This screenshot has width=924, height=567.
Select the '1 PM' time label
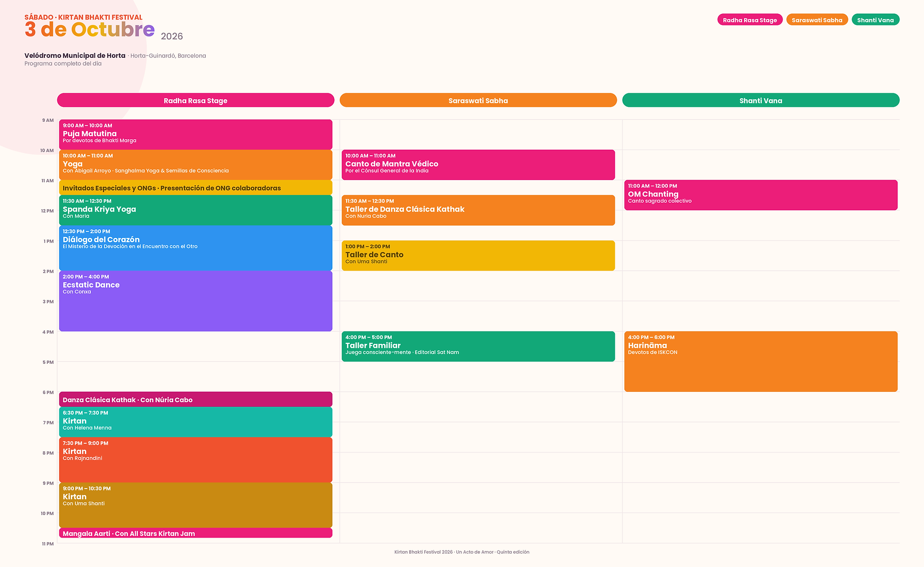click(48, 241)
